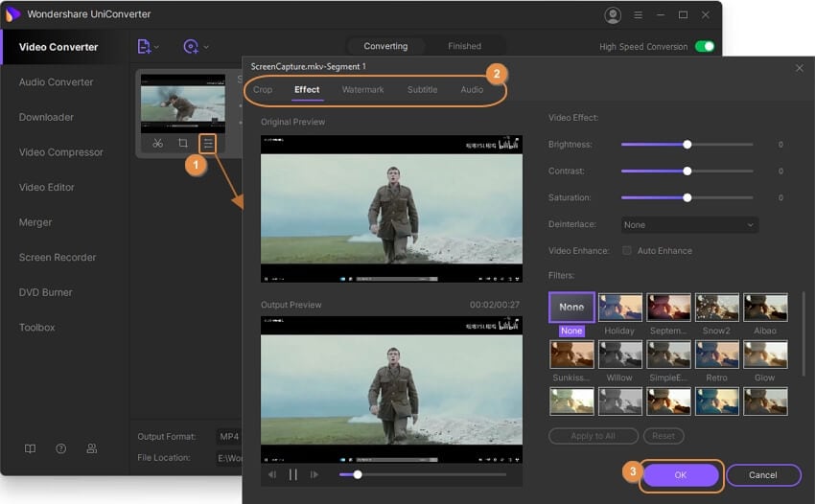The height and width of the screenshot is (504, 815).
Task: Select the September filter thumbnail
Action: point(668,307)
